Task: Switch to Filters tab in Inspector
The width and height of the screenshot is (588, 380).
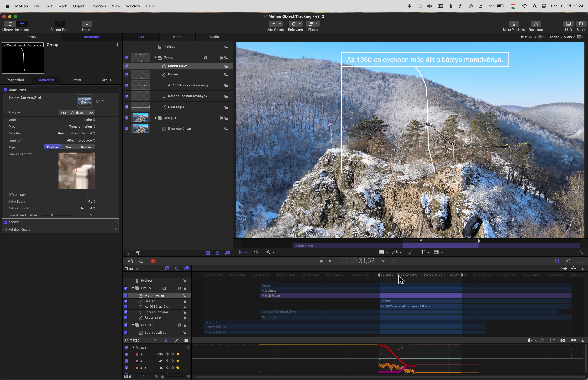Action: [76, 80]
